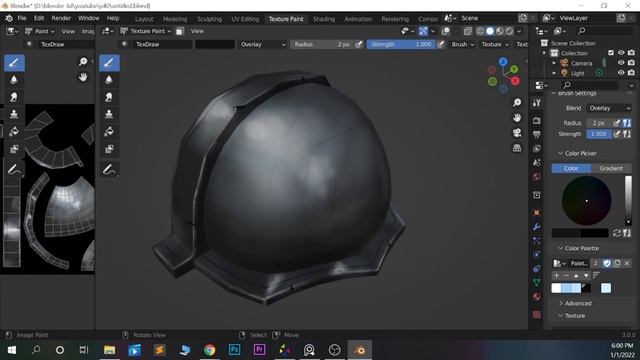Click the 3D viewport pan hand icon
This screenshot has width=640, height=360.
coord(517,118)
